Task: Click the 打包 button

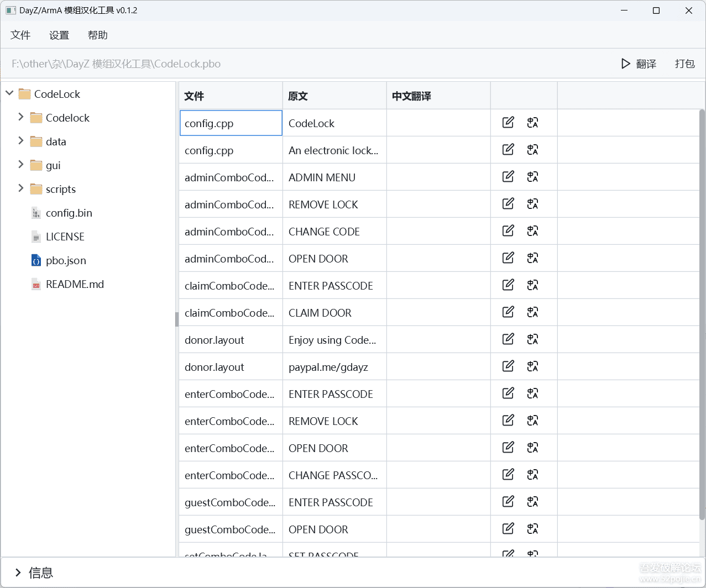Action: point(684,64)
